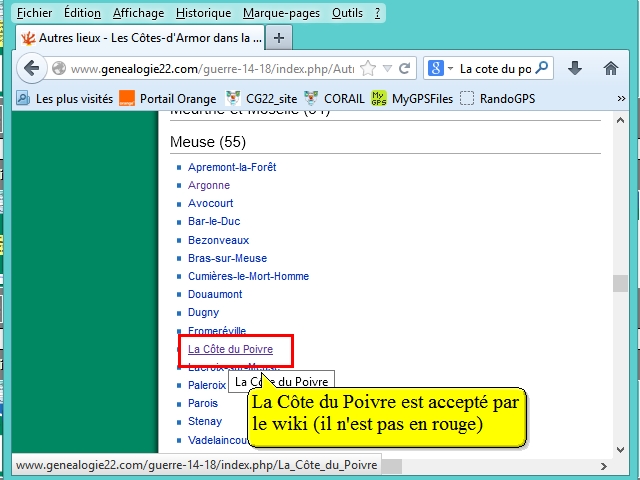This screenshot has width=640, height=480.
Task: Open the Marque-pages menu
Action: [x=281, y=13]
